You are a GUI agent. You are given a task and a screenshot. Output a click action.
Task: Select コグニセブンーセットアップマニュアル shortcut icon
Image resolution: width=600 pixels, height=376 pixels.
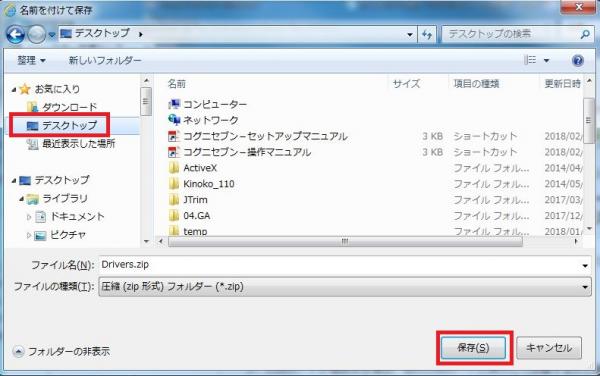(174, 136)
